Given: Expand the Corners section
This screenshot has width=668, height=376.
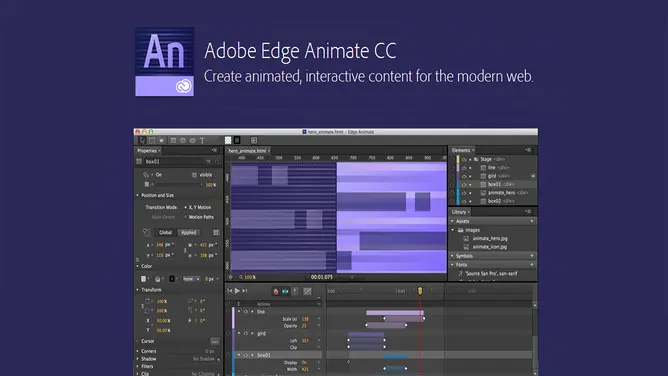Looking at the screenshot, I should coord(138,351).
